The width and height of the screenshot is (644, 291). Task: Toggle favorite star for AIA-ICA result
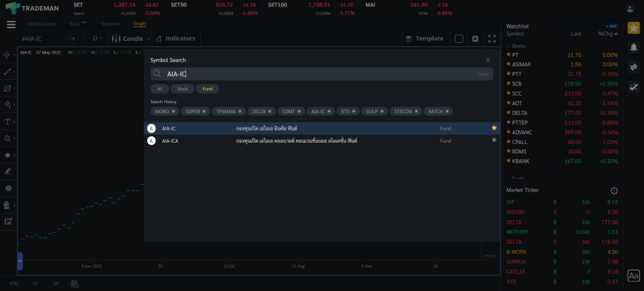coord(494,140)
